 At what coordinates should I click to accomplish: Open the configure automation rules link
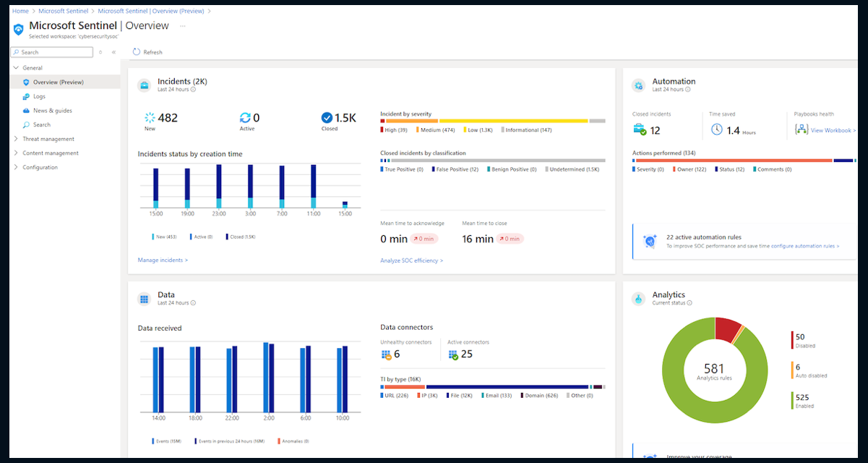click(805, 246)
